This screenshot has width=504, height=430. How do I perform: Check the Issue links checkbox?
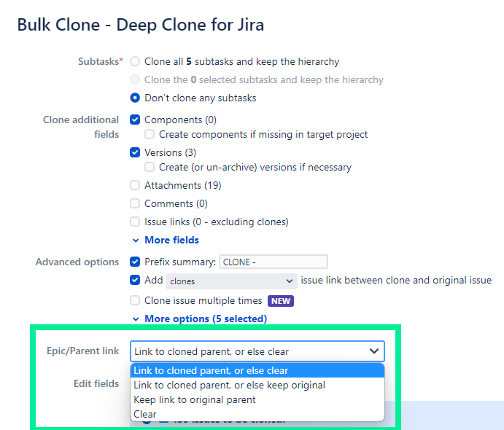coord(135,222)
